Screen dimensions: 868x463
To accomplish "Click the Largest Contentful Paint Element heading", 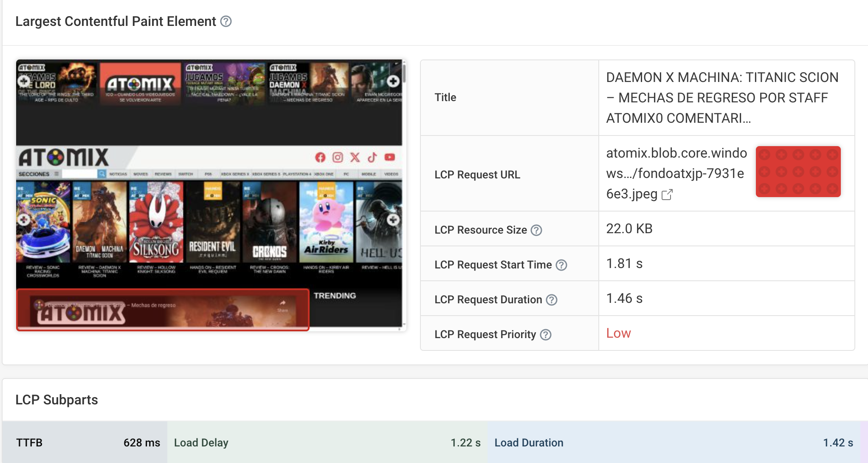I will [116, 21].
